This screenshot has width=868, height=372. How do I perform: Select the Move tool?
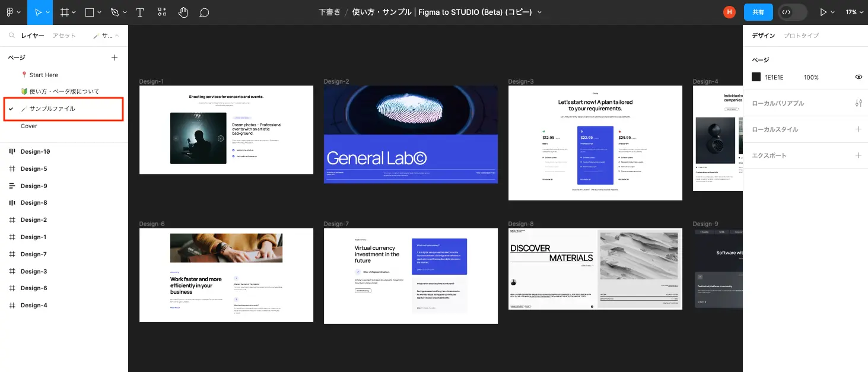click(x=38, y=12)
